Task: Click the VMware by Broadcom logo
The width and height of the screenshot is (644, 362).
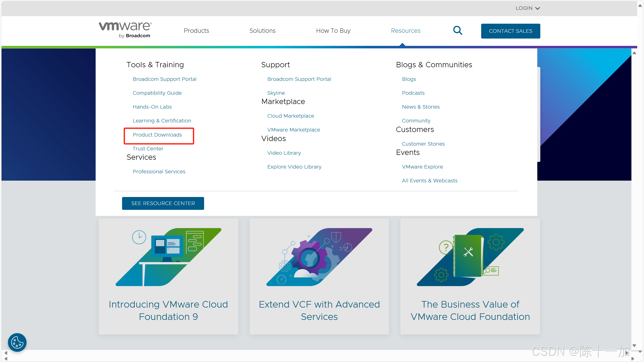Action: (125, 30)
